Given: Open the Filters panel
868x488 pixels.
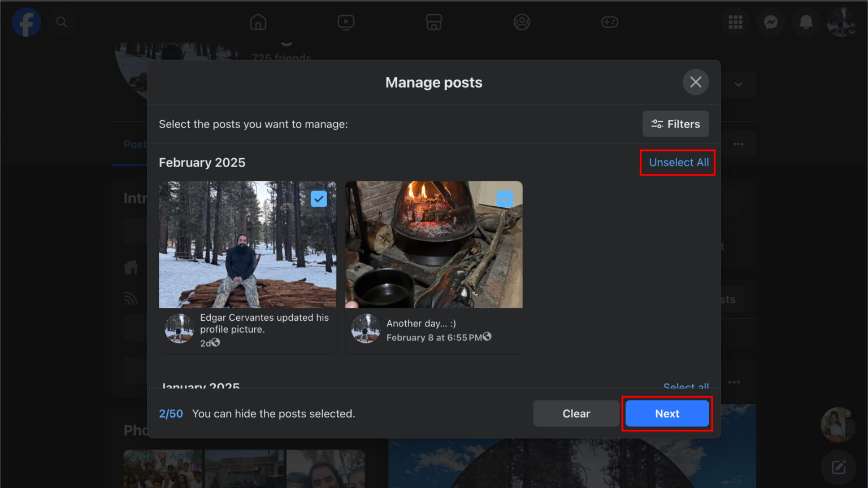Looking at the screenshot, I should pos(675,124).
